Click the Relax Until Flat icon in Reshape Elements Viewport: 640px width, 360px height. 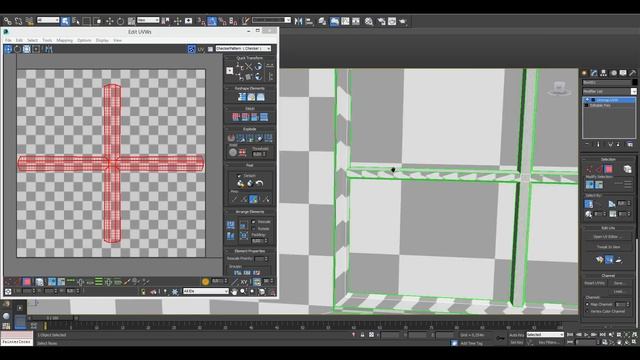(260, 97)
